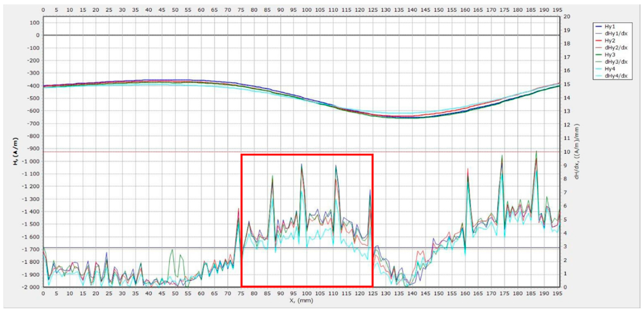
Task: Click the cyan Hy4 legend line swatch
Action: (599, 69)
